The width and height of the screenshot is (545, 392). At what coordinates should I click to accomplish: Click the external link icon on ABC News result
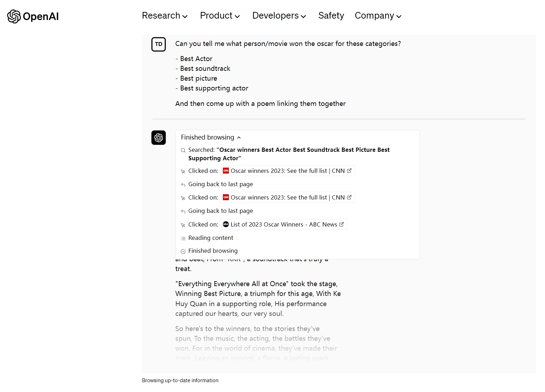tap(342, 224)
